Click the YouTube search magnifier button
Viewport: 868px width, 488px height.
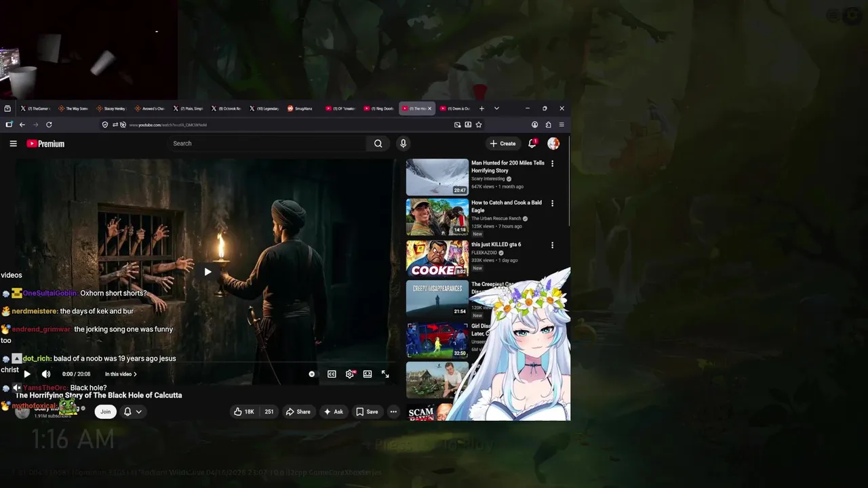click(x=378, y=144)
